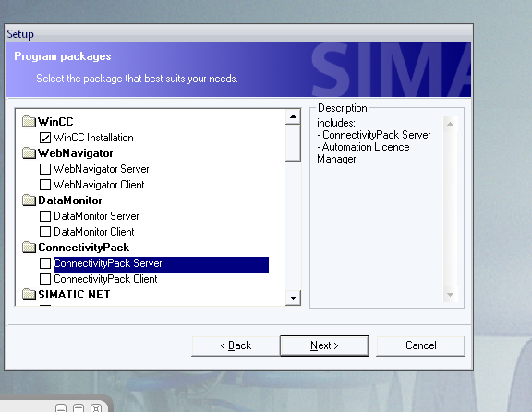Check the ConnectivityPack Client checkbox
Image resolution: width=532 pixels, height=412 pixels.
click(45, 279)
